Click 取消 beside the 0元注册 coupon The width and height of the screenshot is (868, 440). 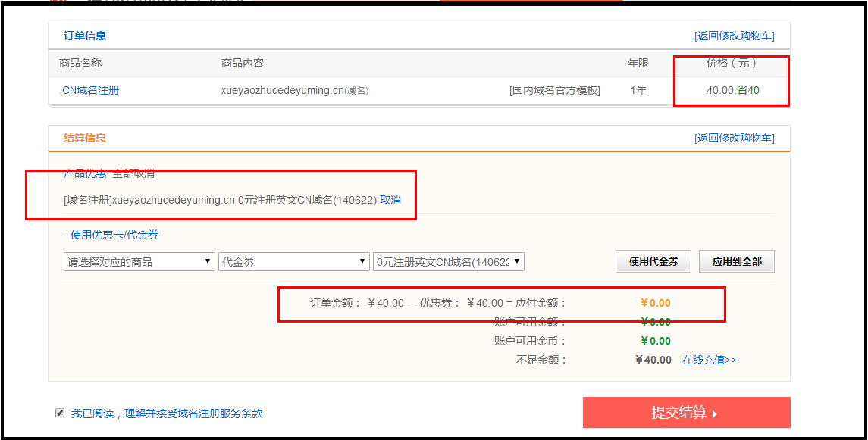390,200
